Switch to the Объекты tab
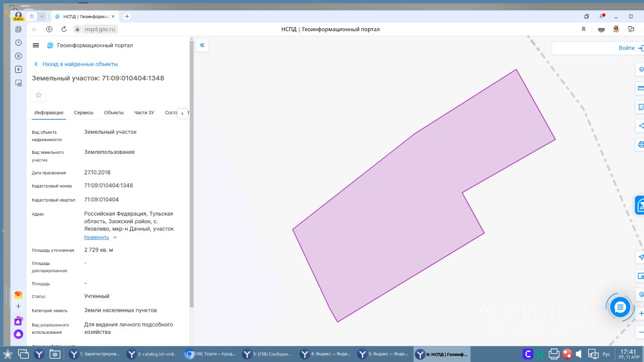 (114, 113)
